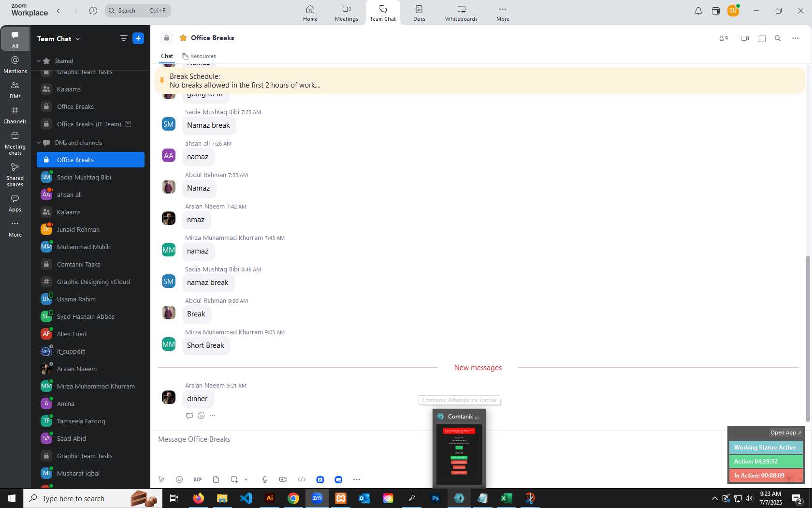This screenshot has width=812, height=508.
Task: Open the calendar panel icon in title bar
Action: point(716,11)
